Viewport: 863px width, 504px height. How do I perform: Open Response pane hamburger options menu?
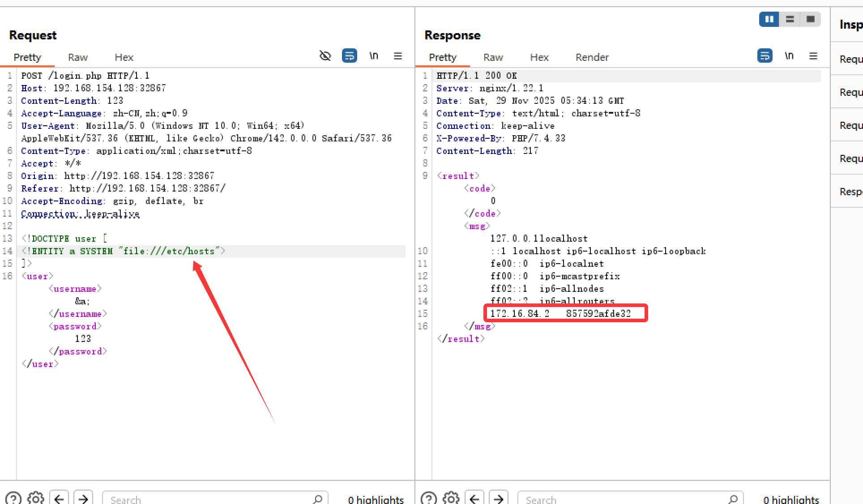[813, 56]
